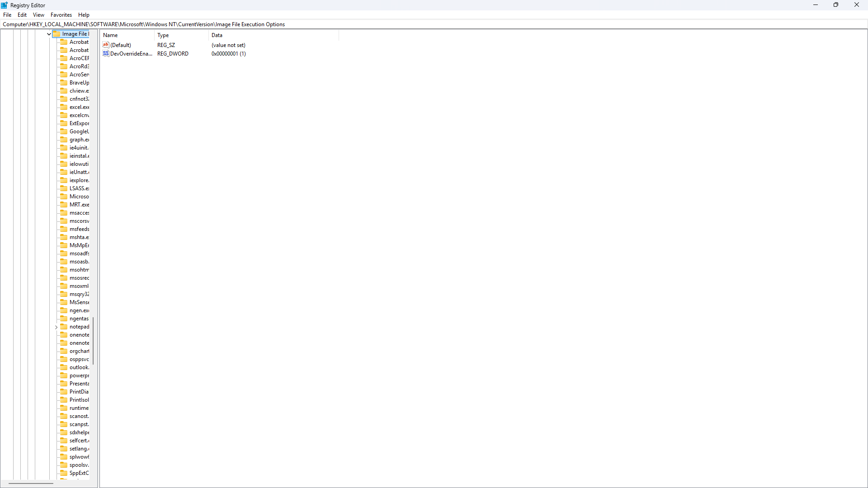Image resolution: width=868 pixels, height=488 pixels.
Task: Open the Edit menu
Action: pyautogui.click(x=22, y=15)
